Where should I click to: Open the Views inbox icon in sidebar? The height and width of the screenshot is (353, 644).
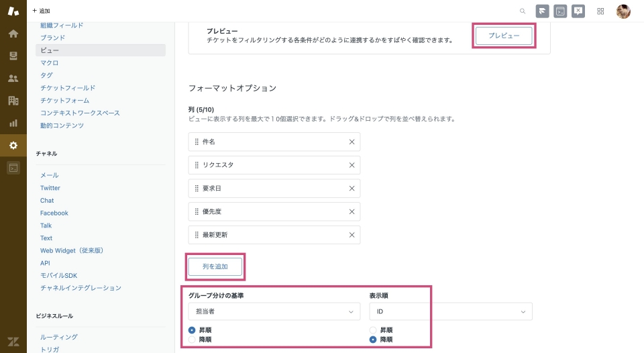(x=13, y=56)
